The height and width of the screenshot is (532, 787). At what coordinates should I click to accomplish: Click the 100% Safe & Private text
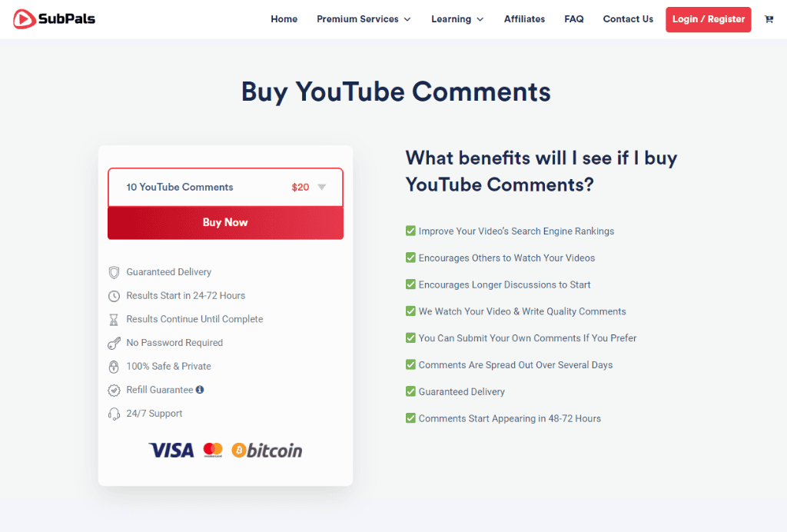(168, 367)
